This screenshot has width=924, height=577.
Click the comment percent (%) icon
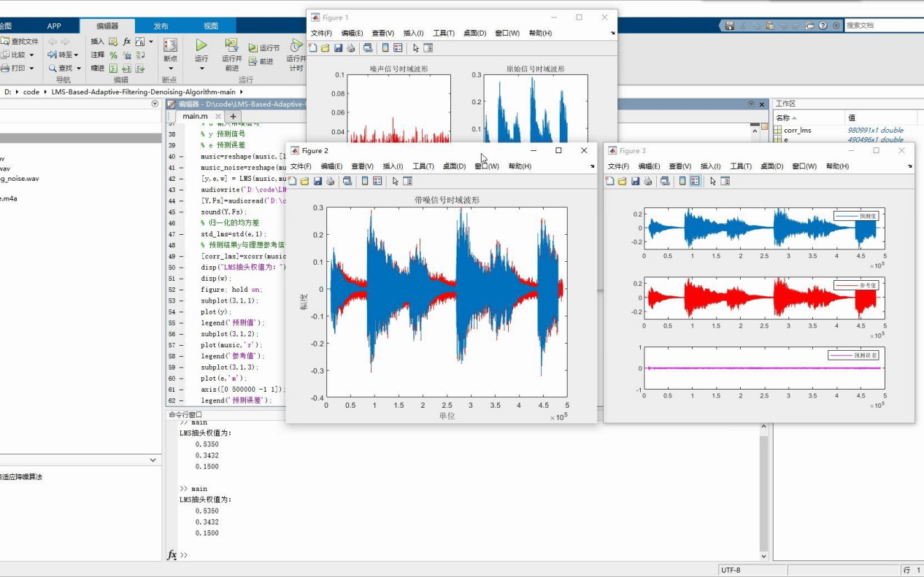113,55
